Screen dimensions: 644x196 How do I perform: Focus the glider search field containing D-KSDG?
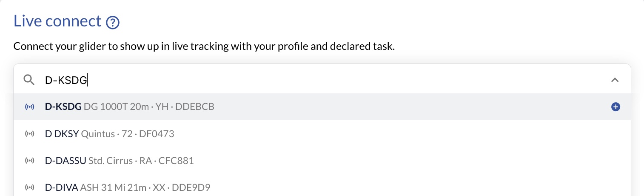pyautogui.click(x=322, y=80)
